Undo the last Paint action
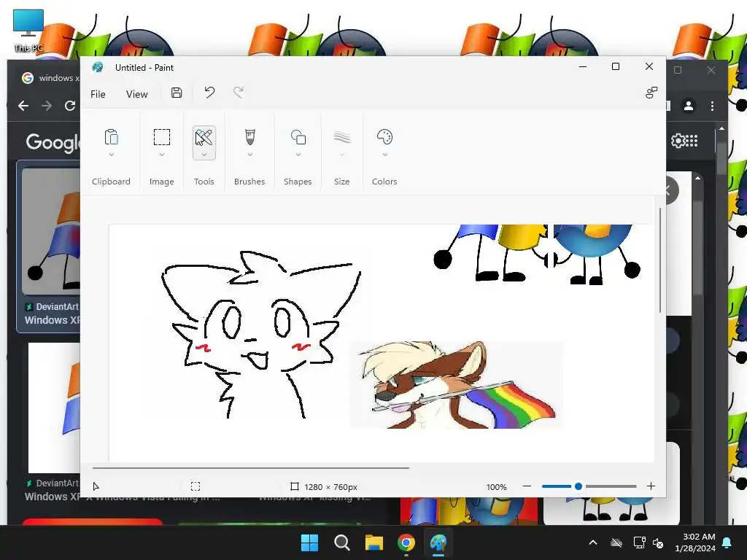 (x=209, y=93)
